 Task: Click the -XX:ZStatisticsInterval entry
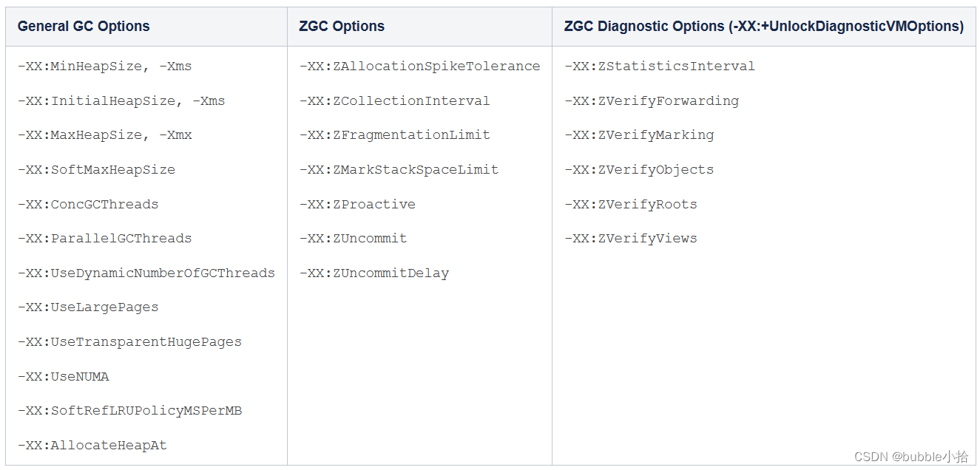(x=659, y=67)
